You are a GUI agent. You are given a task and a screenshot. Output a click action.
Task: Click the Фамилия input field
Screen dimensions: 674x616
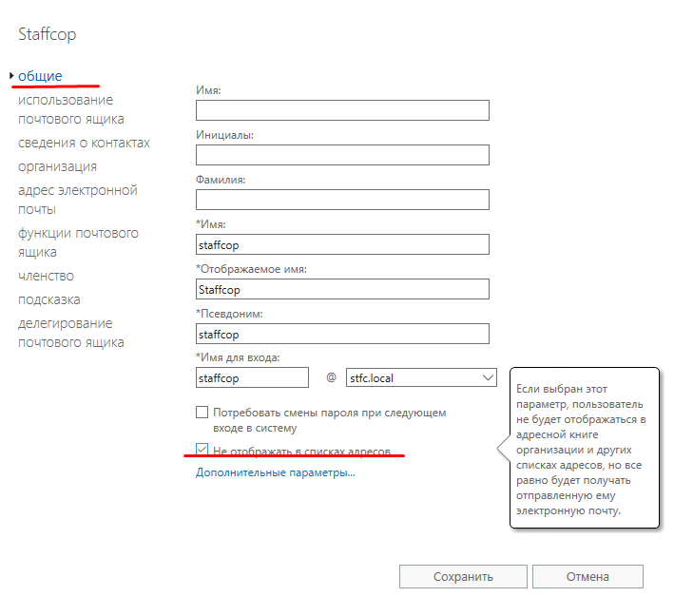pos(342,200)
